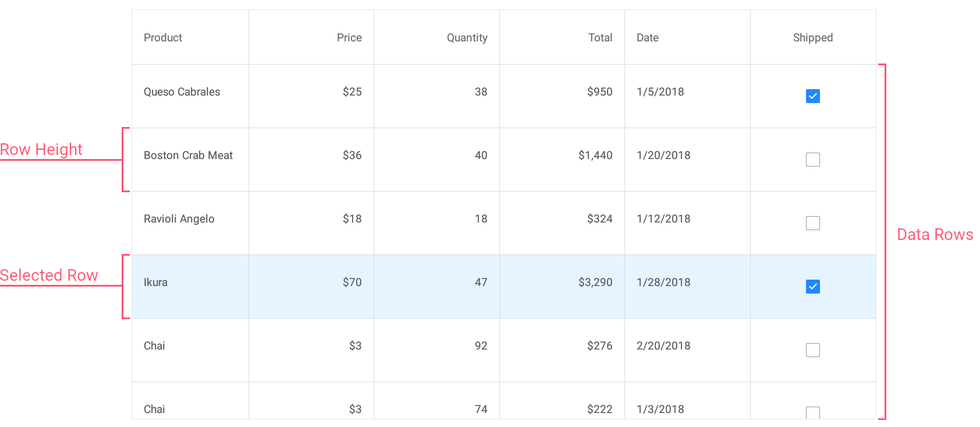Screen dimensions: 980x427
Task: Select the $1,440 total cell
Action: [562, 160]
